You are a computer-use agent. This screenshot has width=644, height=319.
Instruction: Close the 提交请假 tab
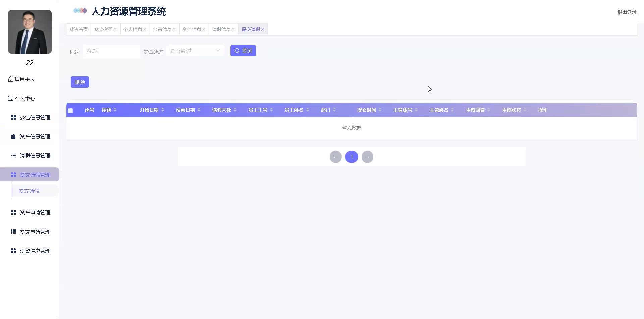(x=263, y=30)
